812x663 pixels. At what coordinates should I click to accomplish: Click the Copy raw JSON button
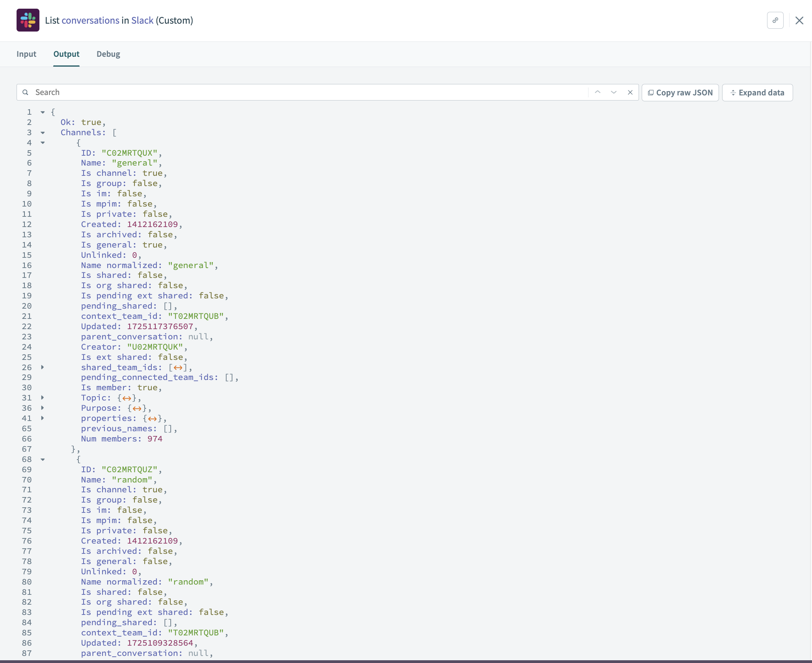pyautogui.click(x=680, y=92)
